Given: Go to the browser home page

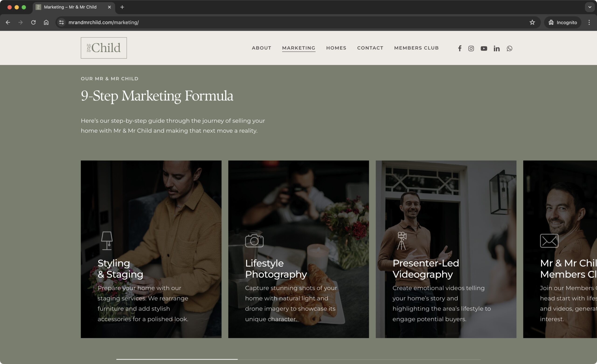Looking at the screenshot, I should pyautogui.click(x=46, y=23).
